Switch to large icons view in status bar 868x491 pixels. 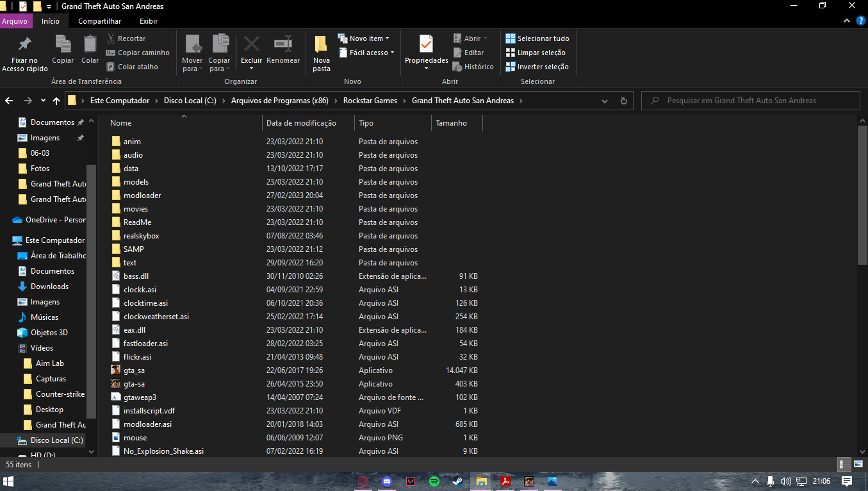coord(857,464)
